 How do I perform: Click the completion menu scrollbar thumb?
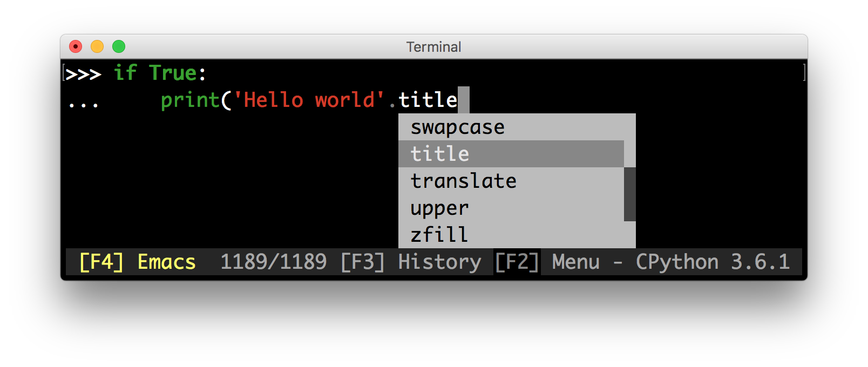630,194
